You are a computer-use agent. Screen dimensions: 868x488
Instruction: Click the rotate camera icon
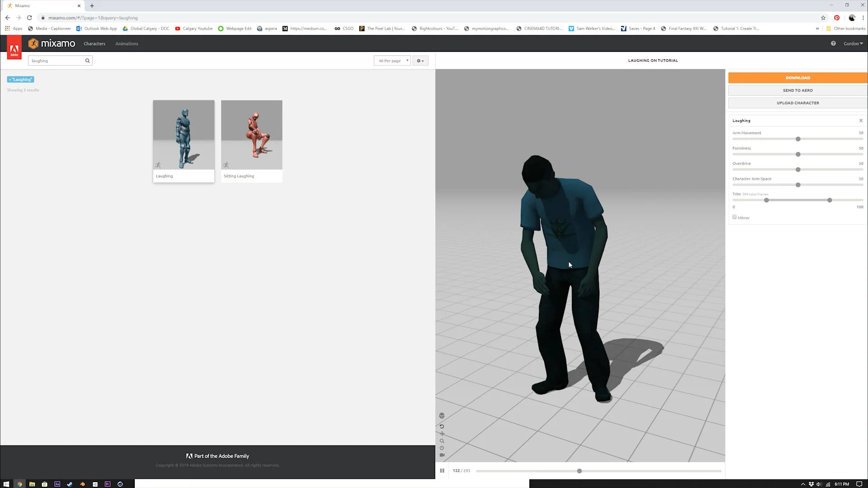click(442, 427)
